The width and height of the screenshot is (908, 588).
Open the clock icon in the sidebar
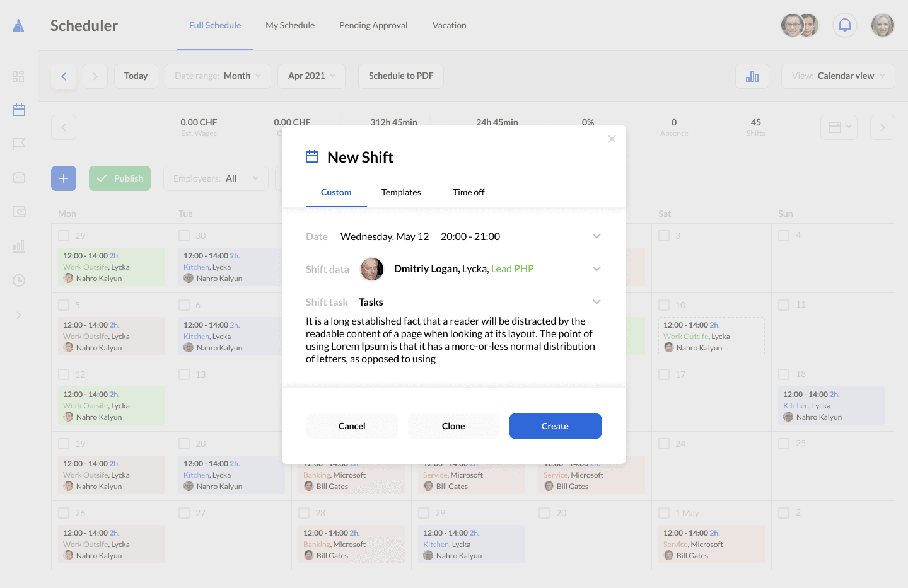tap(19, 280)
